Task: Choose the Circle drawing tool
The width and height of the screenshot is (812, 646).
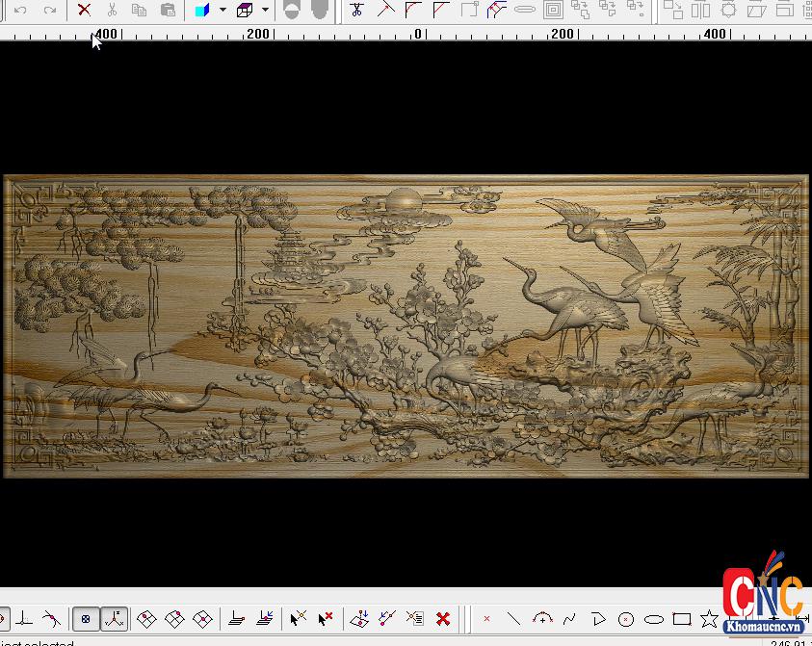Action: point(626,619)
